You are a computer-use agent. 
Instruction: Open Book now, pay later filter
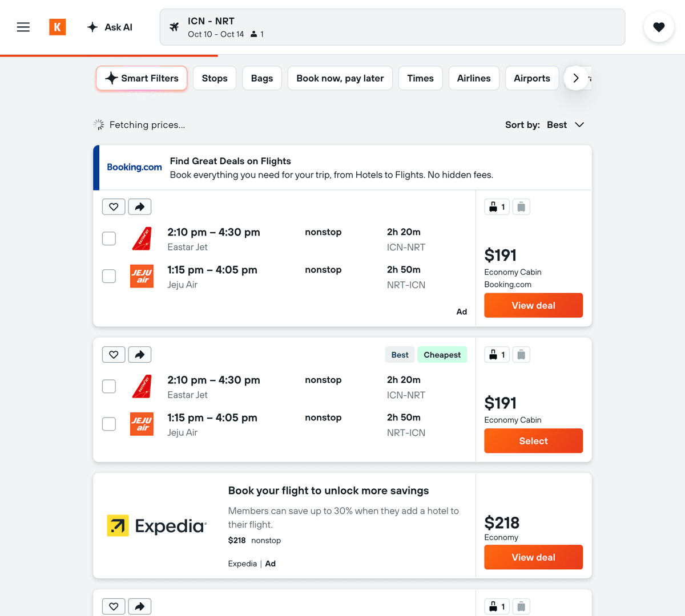point(340,78)
